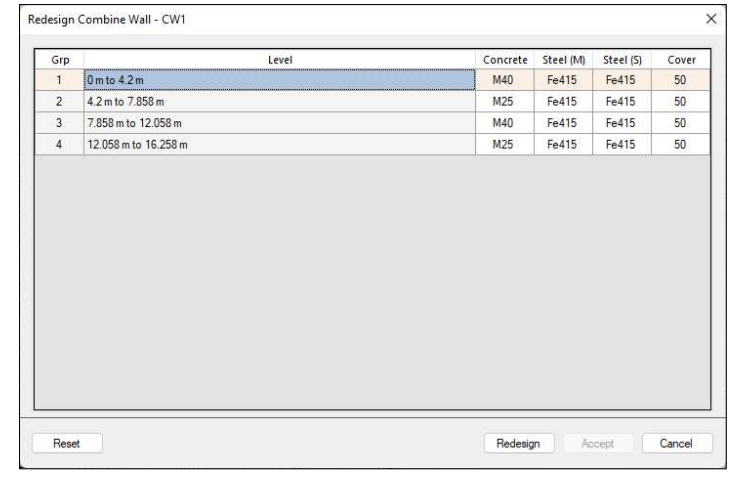740x477 pixels.
Task: Select group row number 3
Action: pos(59,123)
